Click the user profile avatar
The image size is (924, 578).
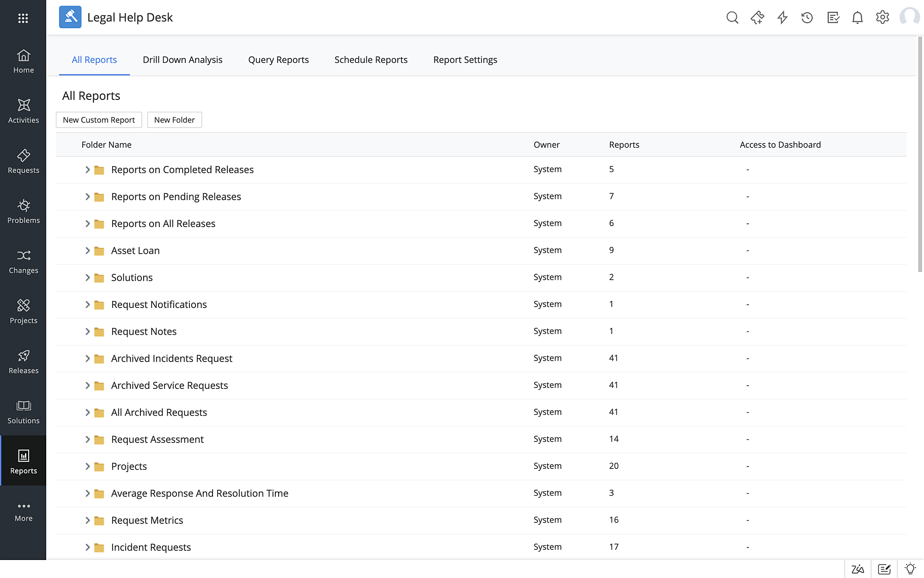pyautogui.click(x=909, y=17)
